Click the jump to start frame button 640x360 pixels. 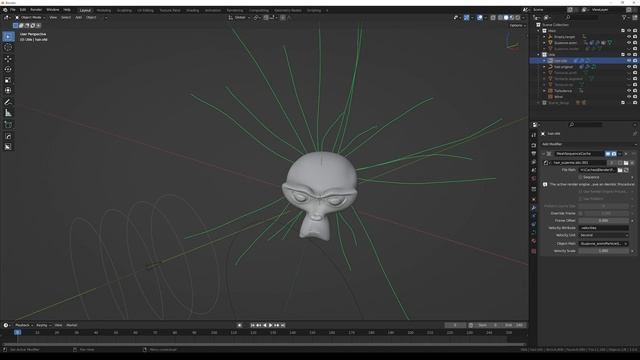(252, 325)
